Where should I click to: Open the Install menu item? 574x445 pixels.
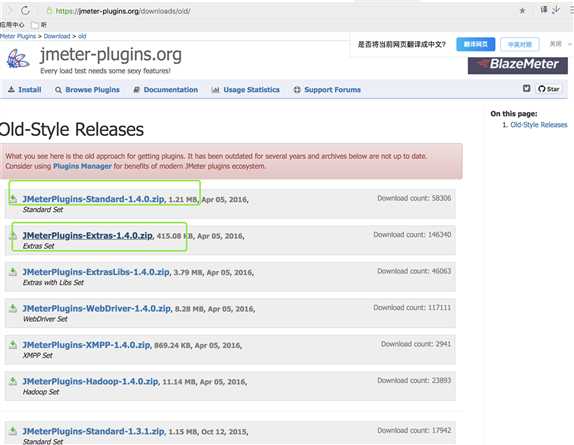tap(25, 90)
